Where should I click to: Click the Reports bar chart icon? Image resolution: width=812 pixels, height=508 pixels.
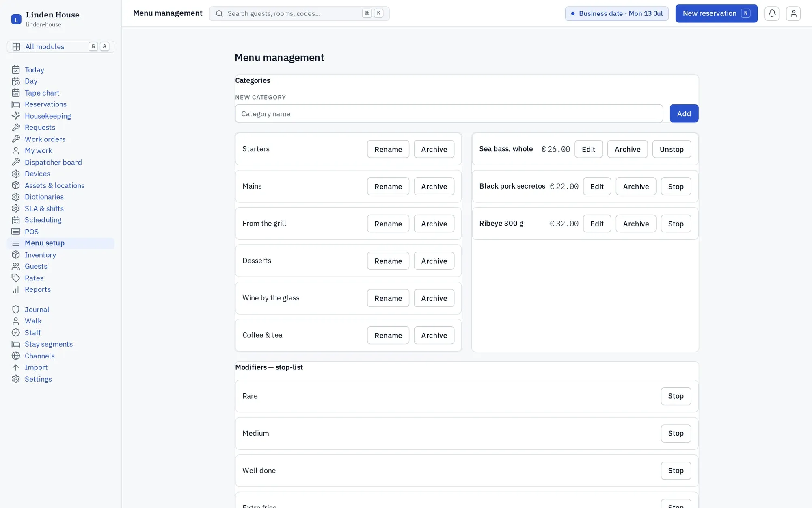[x=16, y=290]
